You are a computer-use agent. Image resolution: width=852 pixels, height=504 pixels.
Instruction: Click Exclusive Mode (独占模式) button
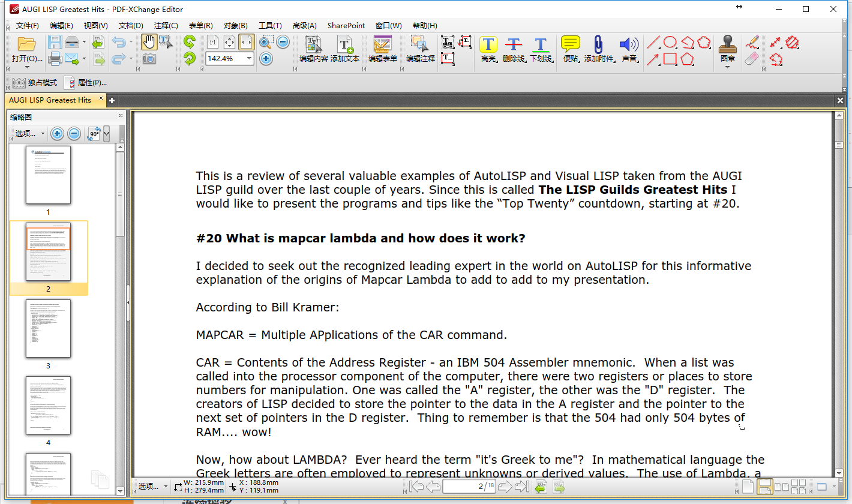pyautogui.click(x=35, y=83)
